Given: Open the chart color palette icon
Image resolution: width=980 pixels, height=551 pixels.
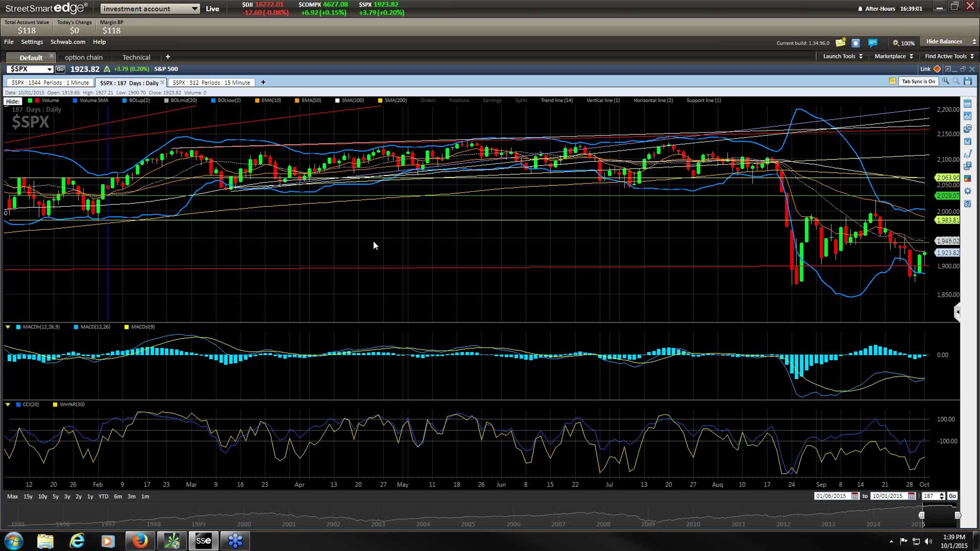Looking at the screenshot, I should pos(967,178).
